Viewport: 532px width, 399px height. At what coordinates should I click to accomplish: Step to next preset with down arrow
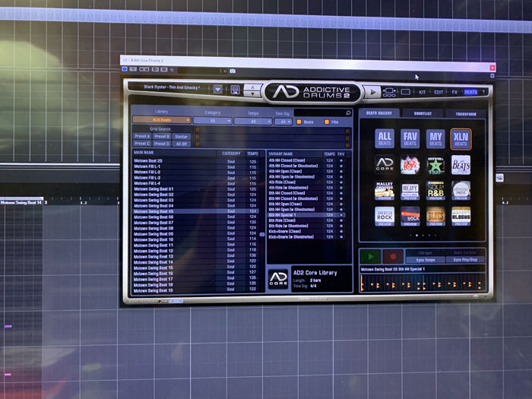pos(252,94)
